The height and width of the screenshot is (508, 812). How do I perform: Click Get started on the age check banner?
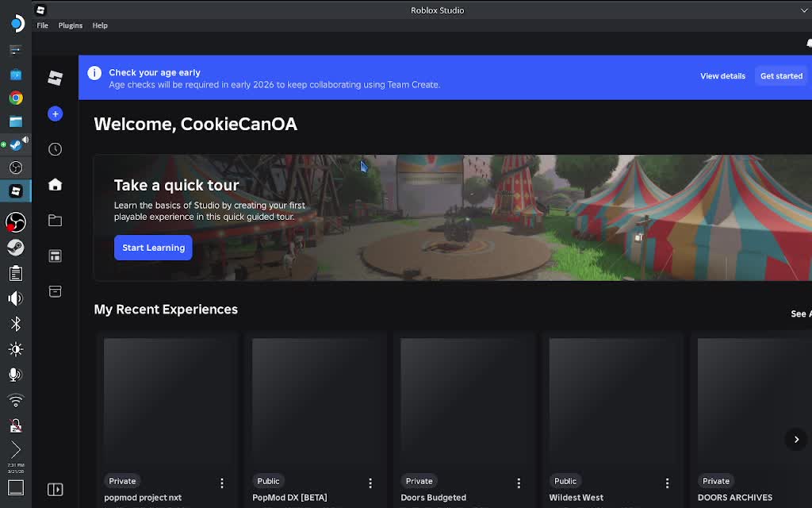point(781,75)
